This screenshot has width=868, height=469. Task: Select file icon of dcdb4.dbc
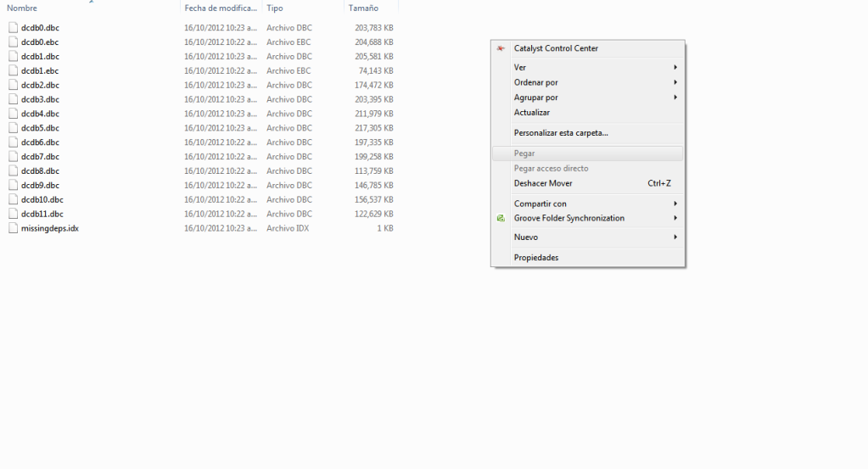14,114
